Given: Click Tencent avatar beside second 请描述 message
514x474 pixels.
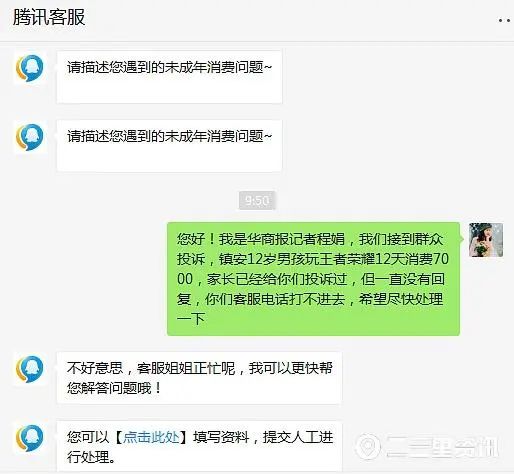Looking at the screenshot, I should click(x=30, y=137).
